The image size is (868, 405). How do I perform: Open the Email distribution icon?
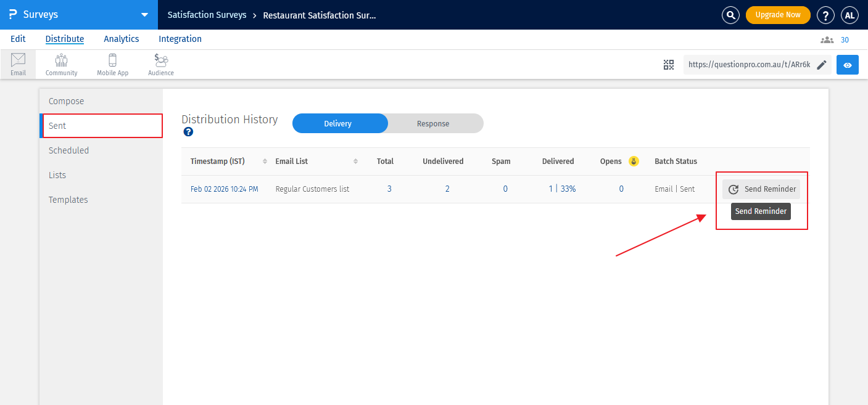click(18, 63)
